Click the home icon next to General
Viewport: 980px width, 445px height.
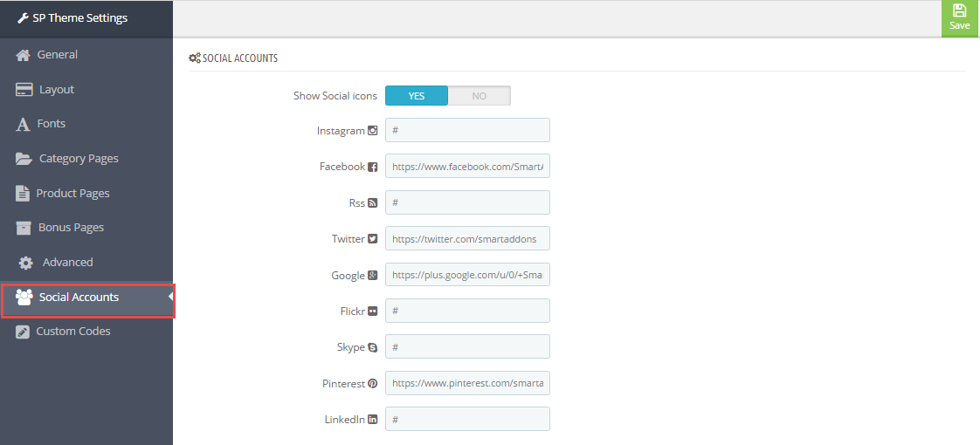coord(23,55)
